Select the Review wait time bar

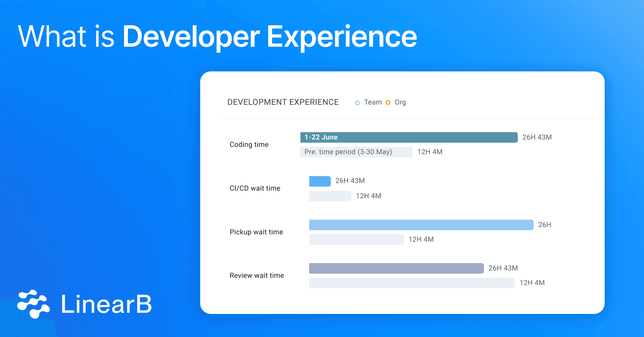point(396,268)
